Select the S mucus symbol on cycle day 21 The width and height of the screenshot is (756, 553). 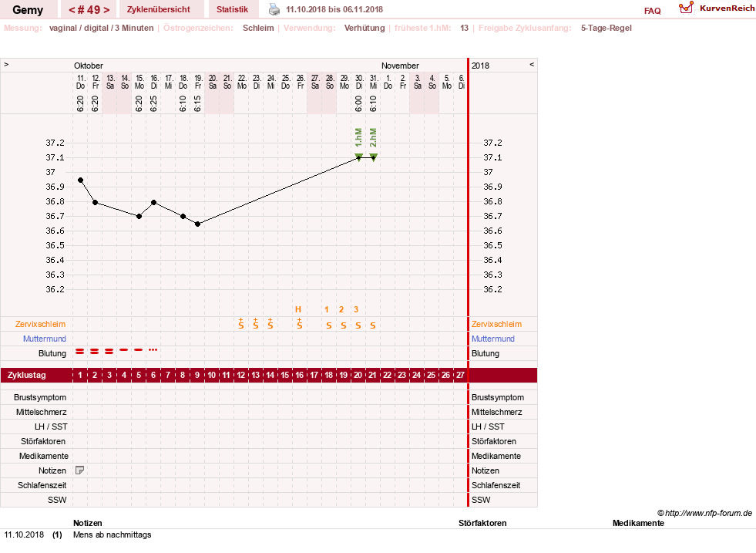coord(373,325)
